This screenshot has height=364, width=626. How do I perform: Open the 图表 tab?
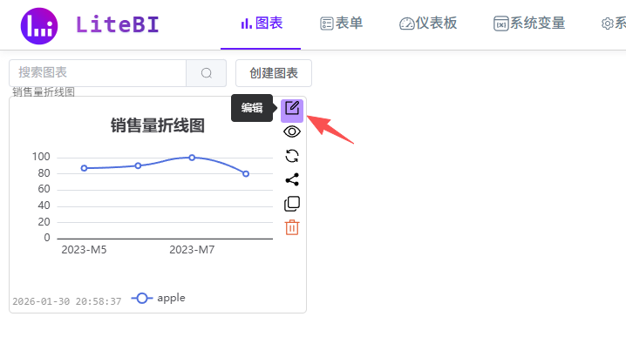(262, 24)
